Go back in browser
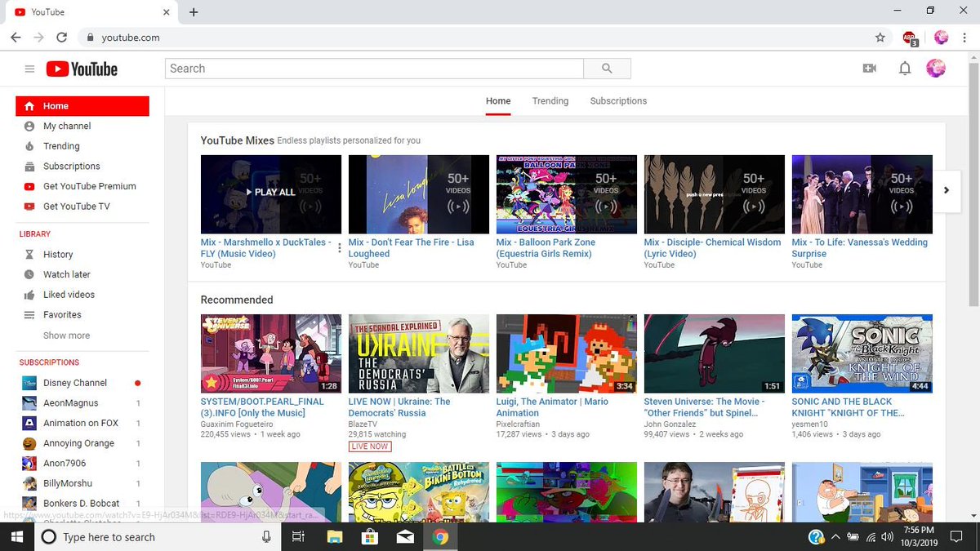The width and height of the screenshot is (980, 551). (16, 38)
